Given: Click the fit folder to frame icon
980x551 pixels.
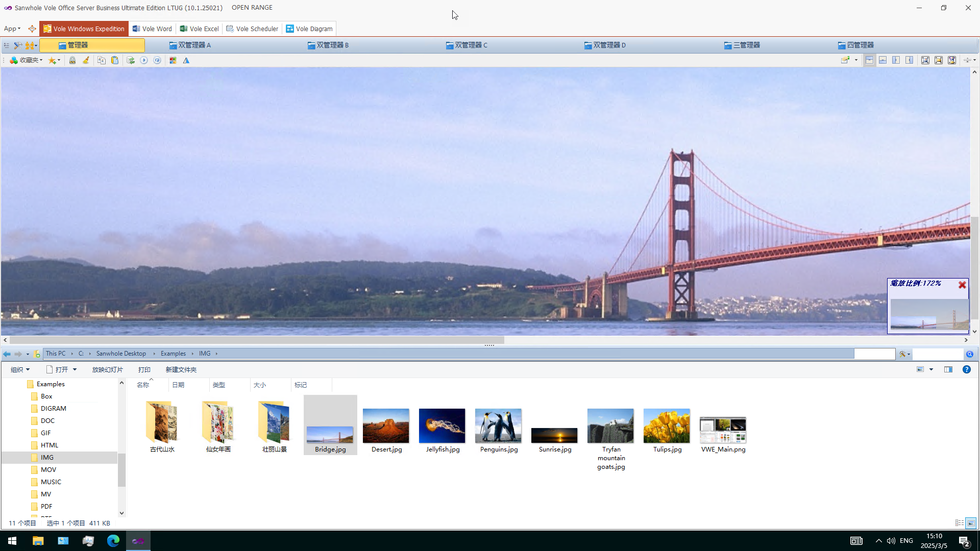Looking at the screenshot, I should pos(939,60).
